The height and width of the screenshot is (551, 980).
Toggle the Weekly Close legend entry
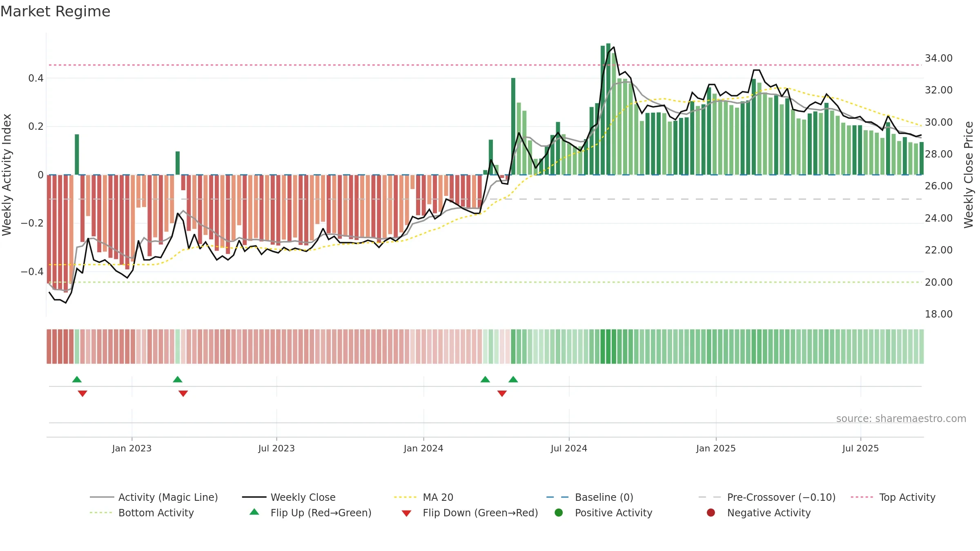(x=289, y=497)
